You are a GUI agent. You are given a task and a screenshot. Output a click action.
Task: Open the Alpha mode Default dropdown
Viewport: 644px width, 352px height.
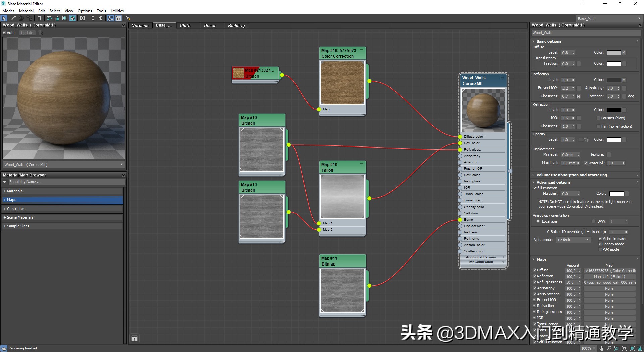click(x=573, y=240)
